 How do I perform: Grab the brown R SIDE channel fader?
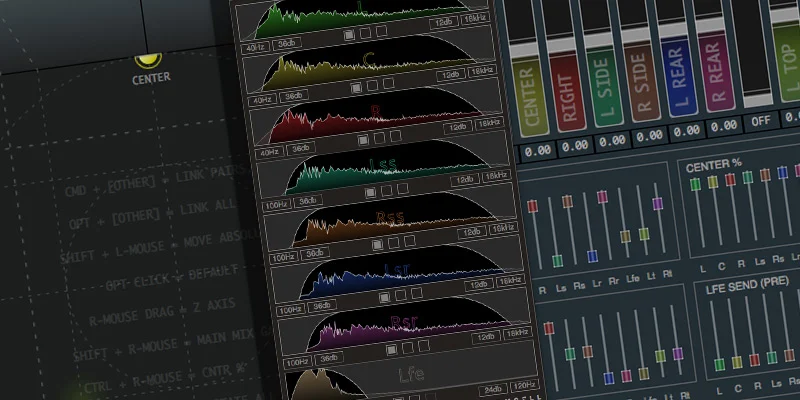click(x=642, y=81)
